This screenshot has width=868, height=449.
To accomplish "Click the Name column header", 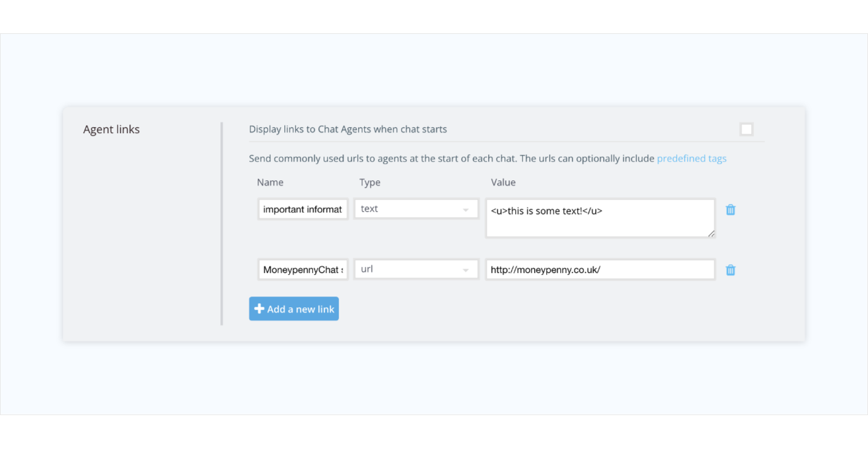I will [270, 182].
